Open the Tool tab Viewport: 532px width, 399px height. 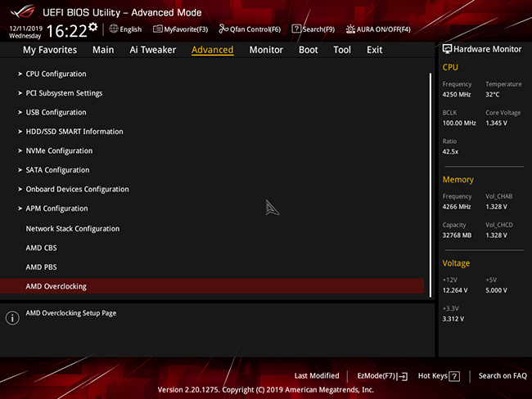tap(342, 50)
